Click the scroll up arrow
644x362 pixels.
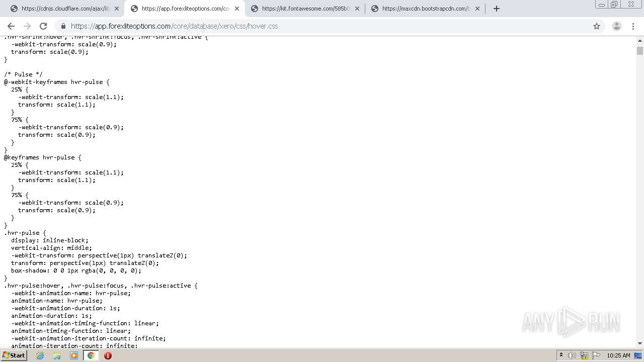tap(640, 40)
